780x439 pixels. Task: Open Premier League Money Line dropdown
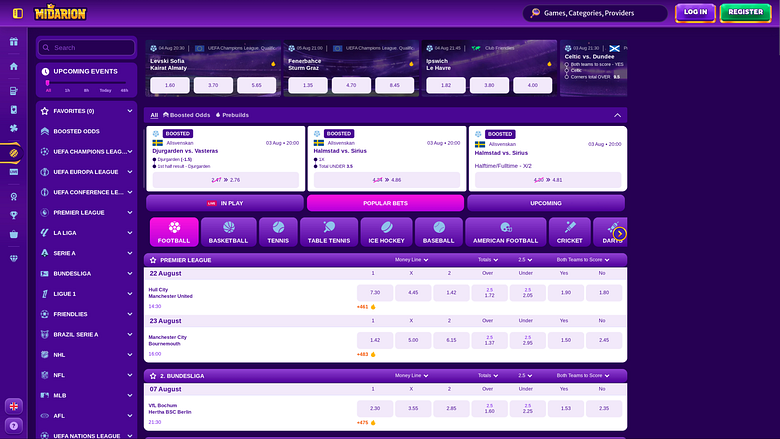(411, 260)
